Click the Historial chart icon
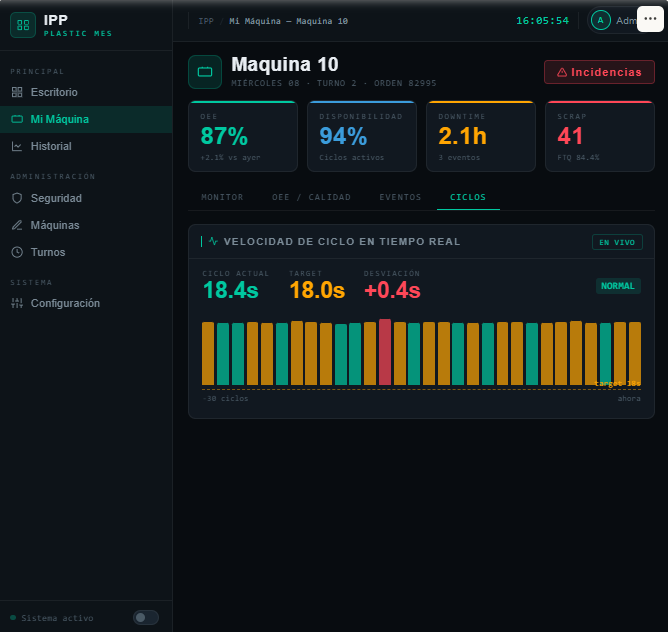The height and width of the screenshot is (632, 668). (16, 146)
